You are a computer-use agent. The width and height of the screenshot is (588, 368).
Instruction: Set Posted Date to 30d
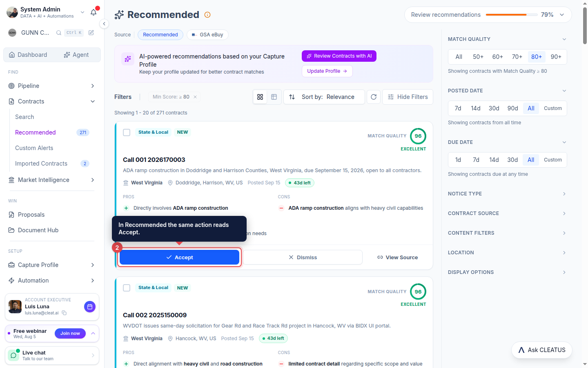click(x=494, y=108)
